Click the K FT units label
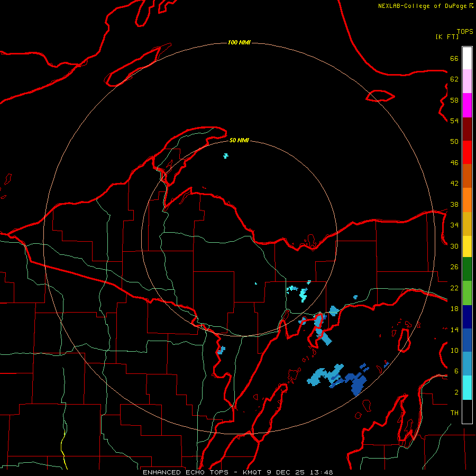 447,36
